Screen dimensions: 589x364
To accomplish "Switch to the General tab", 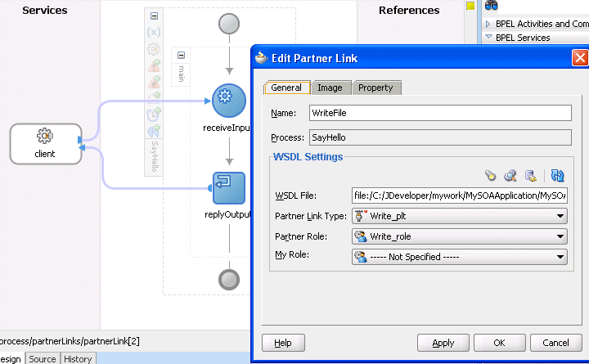I will pyautogui.click(x=286, y=88).
